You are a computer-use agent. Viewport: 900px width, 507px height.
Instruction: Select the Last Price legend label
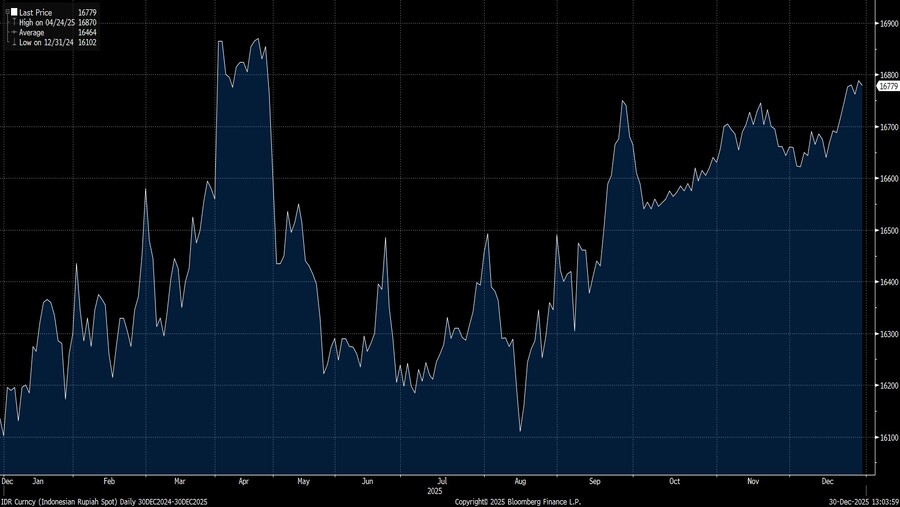tap(36, 12)
